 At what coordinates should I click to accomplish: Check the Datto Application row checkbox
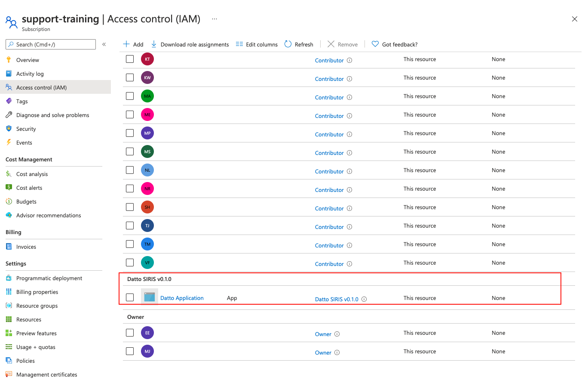pos(130,297)
